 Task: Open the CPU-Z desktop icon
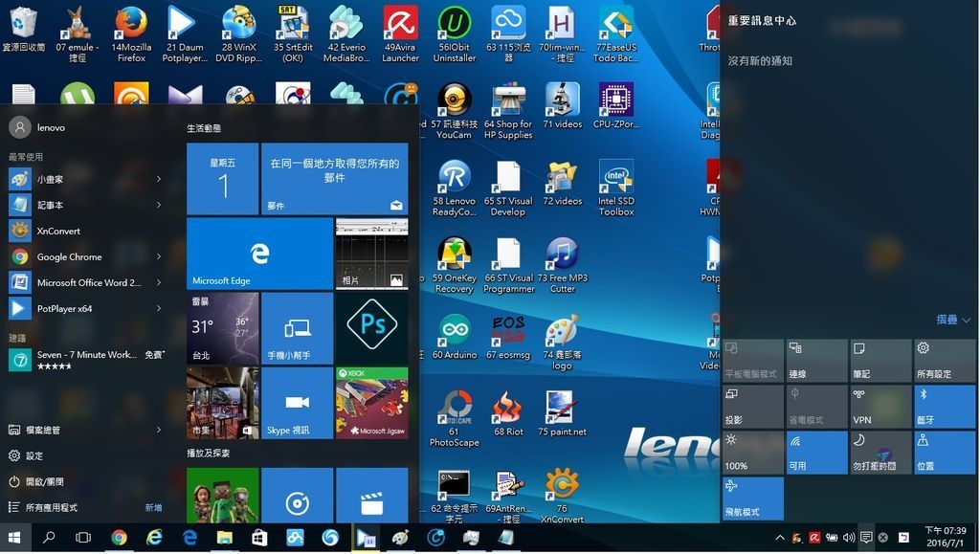point(616,105)
